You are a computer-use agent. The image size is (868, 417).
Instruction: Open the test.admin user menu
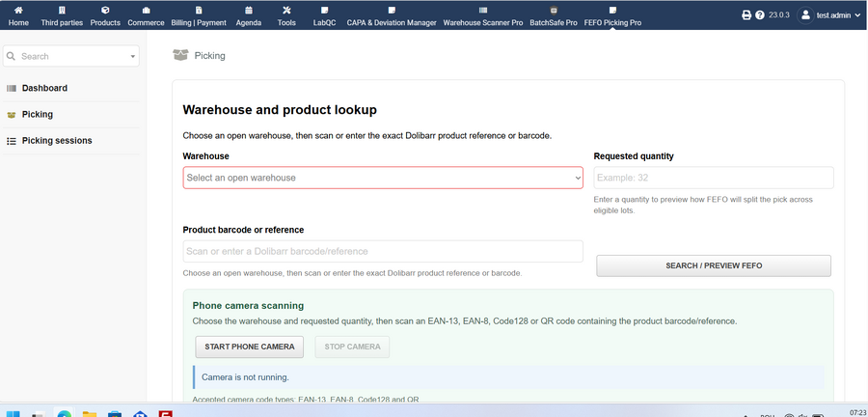point(825,14)
